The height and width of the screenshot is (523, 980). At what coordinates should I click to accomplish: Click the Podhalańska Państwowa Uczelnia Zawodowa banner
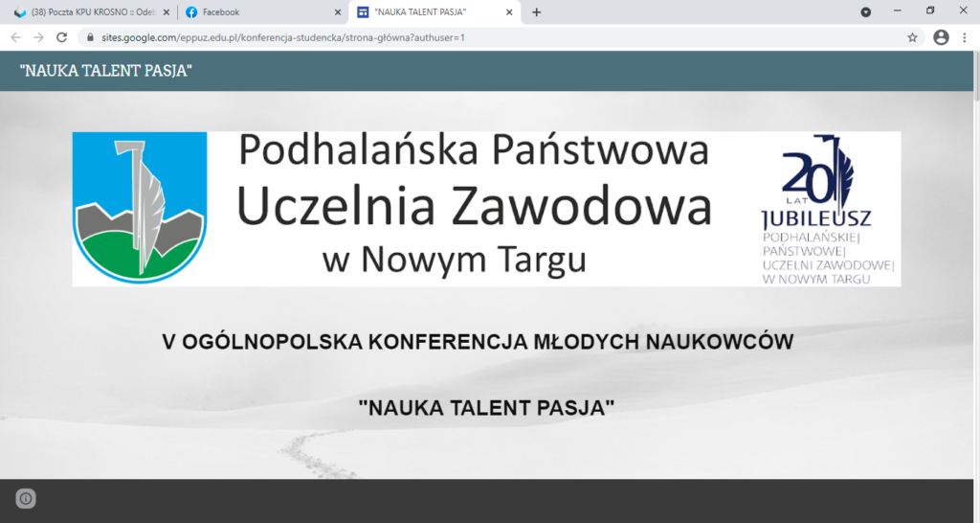tap(486, 209)
